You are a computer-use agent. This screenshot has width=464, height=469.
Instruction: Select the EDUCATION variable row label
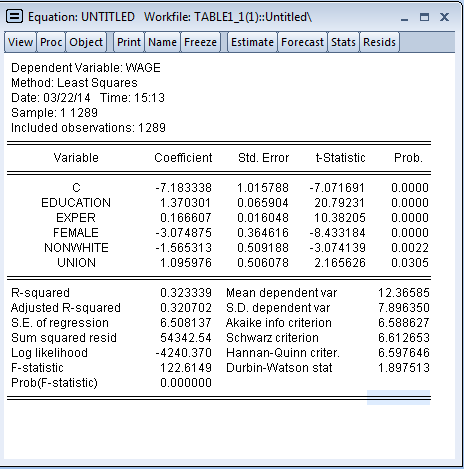click(76, 203)
